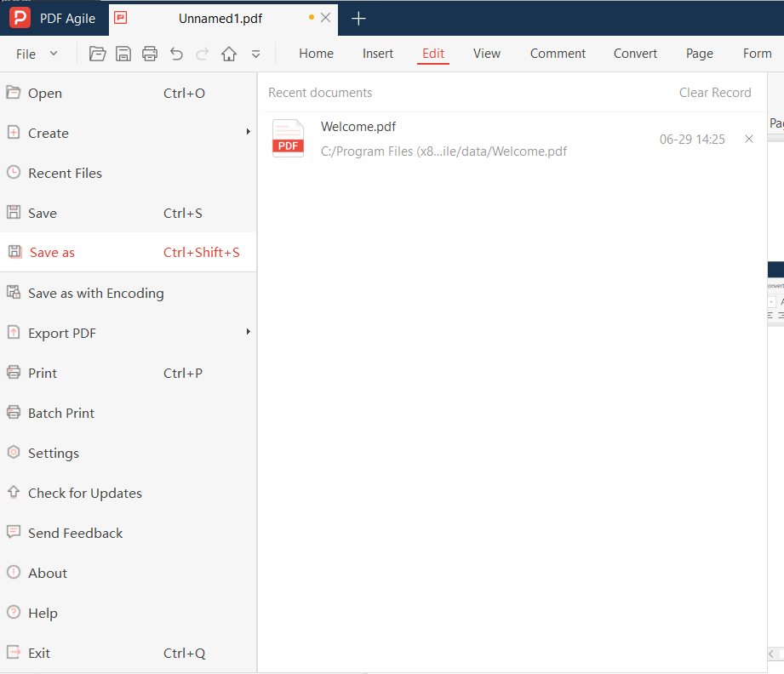Screen dimensions: 784x674
Task: Click the Welcome.pdf file icon
Action: click(288, 139)
